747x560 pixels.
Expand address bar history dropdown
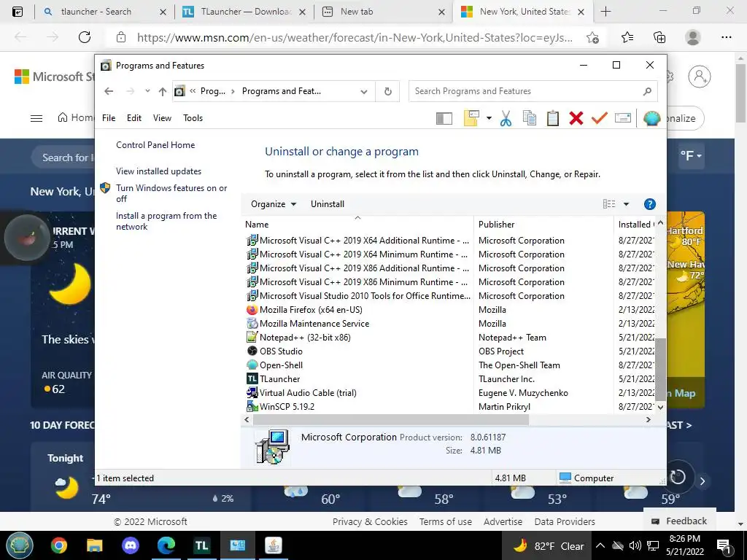[x=364, y=91]
